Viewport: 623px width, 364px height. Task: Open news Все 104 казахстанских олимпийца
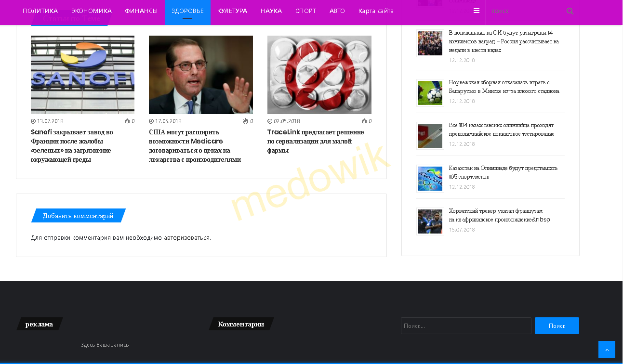(502, 130)
